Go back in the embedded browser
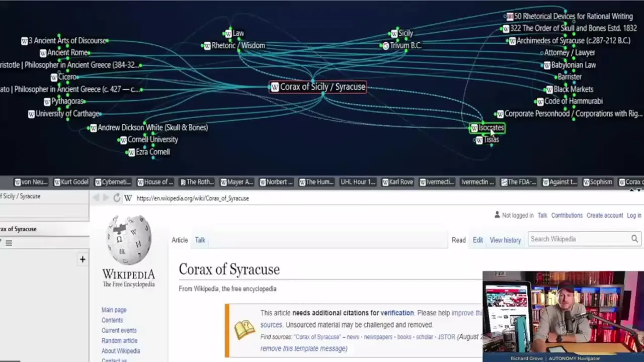This screenshot has height=362, width=644. pos(96,198)
